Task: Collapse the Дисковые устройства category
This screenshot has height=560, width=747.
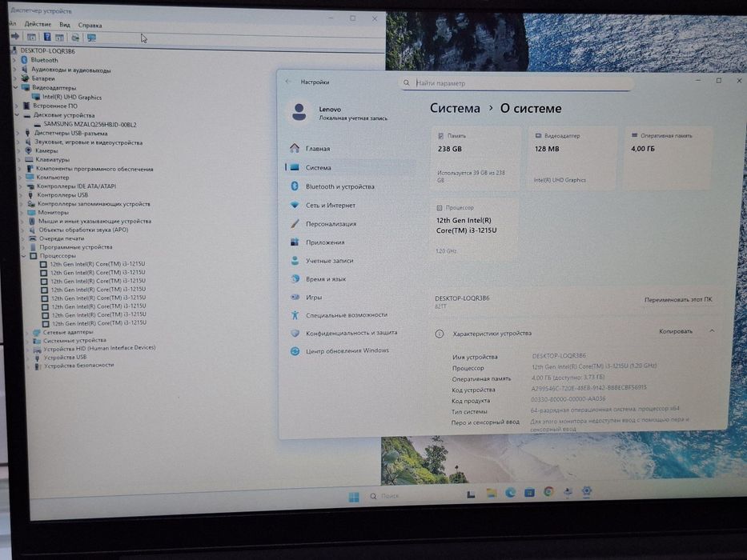Action: pyautogui.click(x=17, y=115)
